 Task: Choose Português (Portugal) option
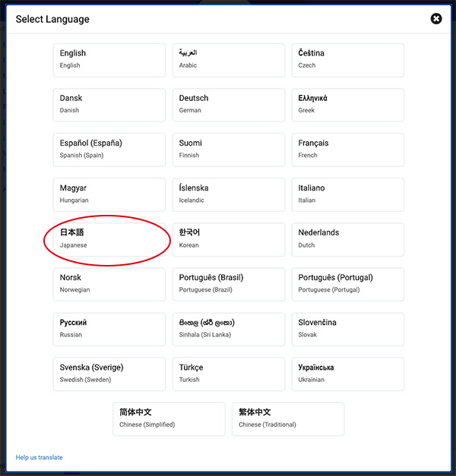tap(348, 284)
